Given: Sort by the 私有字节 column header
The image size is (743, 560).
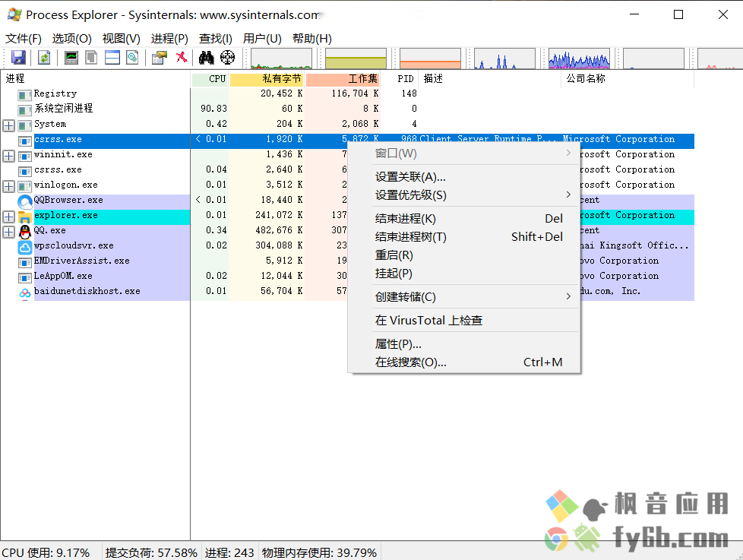Looking at the screenshot, I should pyautogui.click(x=267, y=79).
